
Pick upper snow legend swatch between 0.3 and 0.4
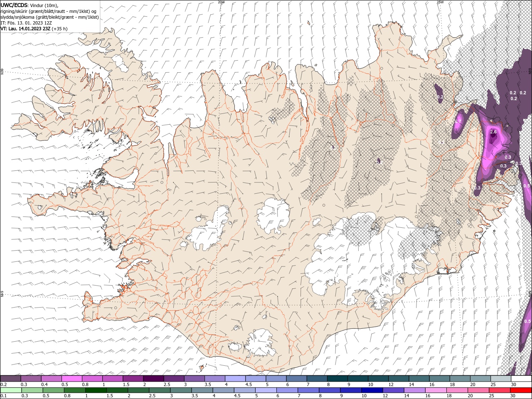coord(31,378)
